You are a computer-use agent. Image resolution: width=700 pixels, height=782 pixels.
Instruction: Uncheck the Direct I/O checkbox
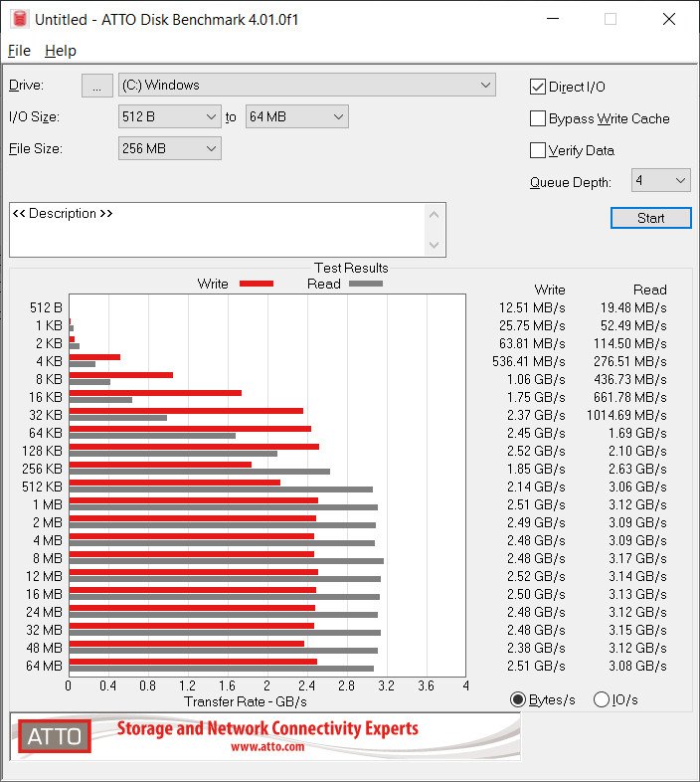pos(538,87)
